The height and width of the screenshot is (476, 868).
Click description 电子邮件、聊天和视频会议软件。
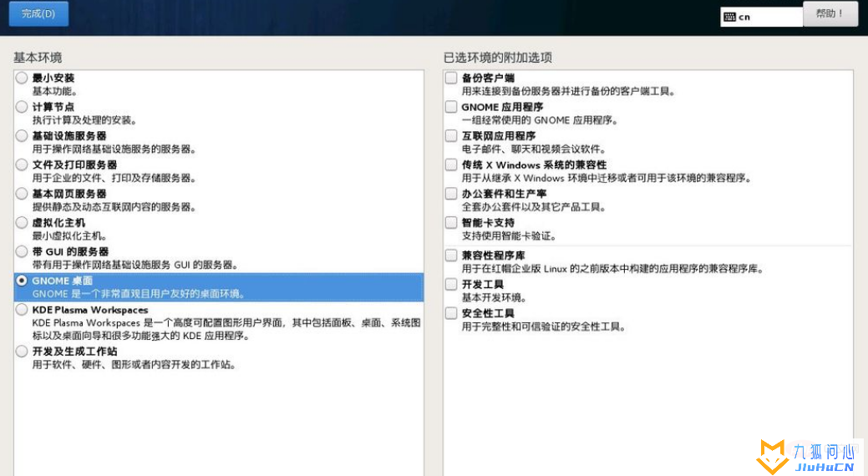tap(534, 149)
